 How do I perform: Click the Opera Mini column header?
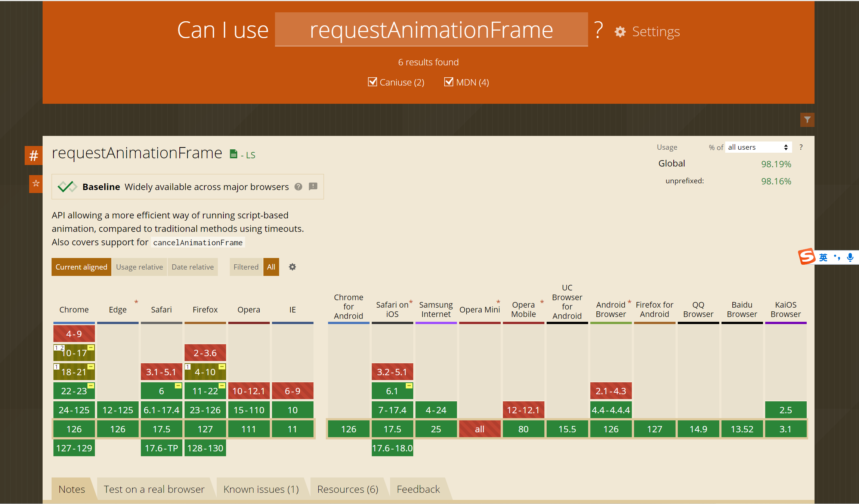click(480, 309)
